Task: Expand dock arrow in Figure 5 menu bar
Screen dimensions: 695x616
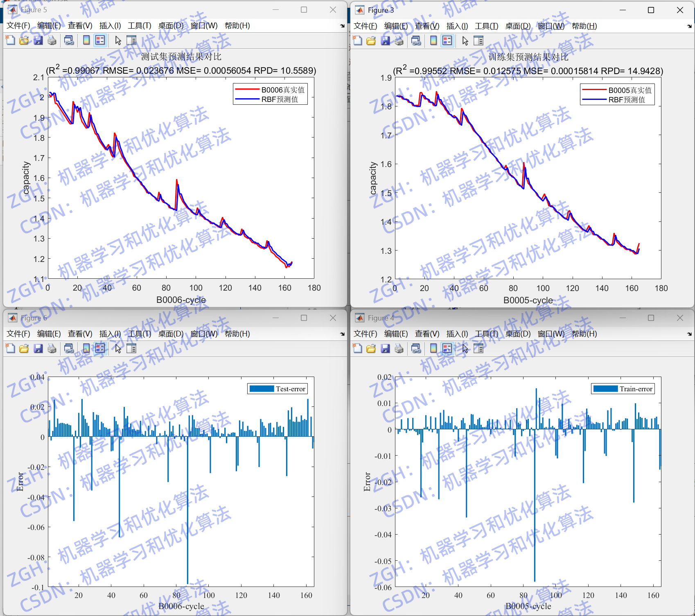Action: (x=342, y=26)
